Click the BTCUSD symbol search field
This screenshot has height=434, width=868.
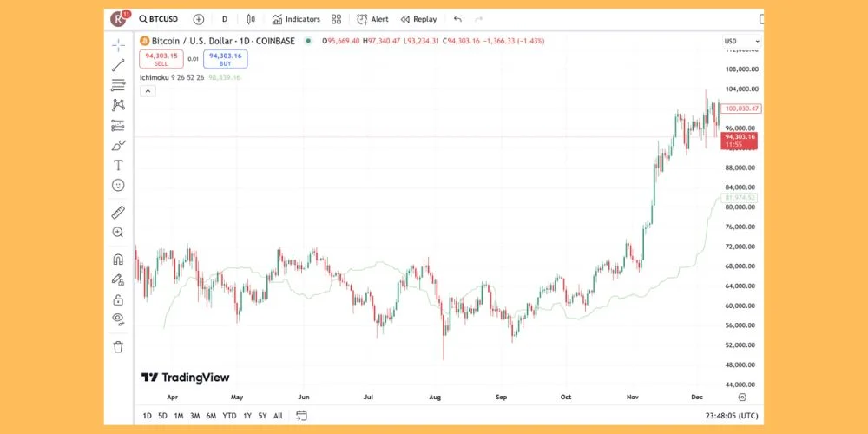(158, 19)
